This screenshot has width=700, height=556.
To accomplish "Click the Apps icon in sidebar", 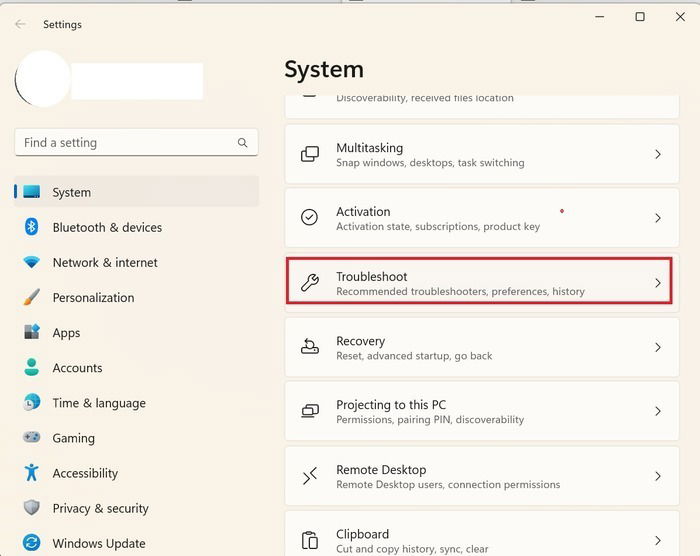I will (32, 332).
